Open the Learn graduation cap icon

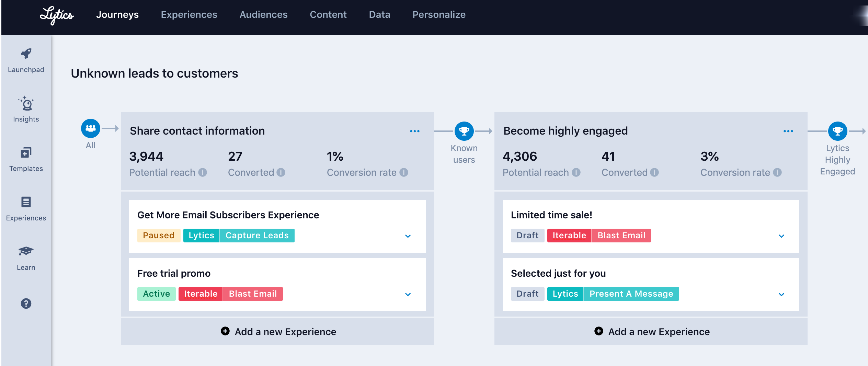point(26,251)
